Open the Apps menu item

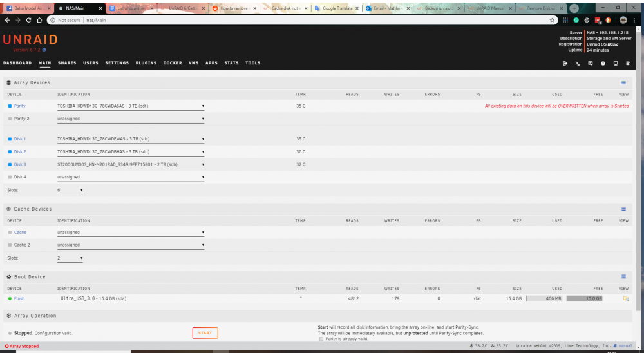coord(211,63)
